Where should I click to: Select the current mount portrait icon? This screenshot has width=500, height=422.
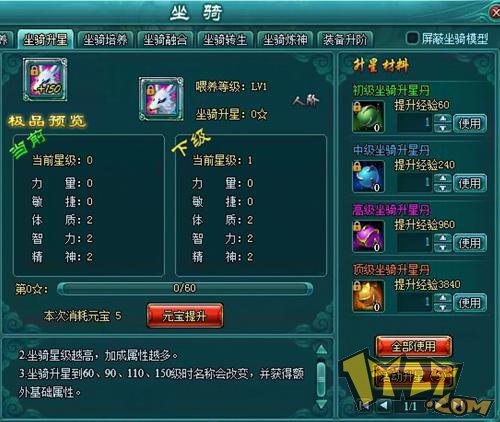(161, 99)
